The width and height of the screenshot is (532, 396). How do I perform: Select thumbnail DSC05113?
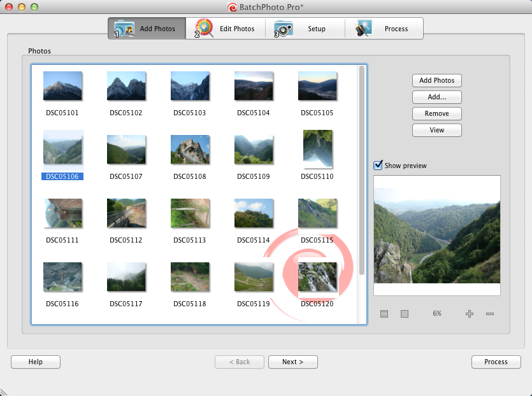190,213
